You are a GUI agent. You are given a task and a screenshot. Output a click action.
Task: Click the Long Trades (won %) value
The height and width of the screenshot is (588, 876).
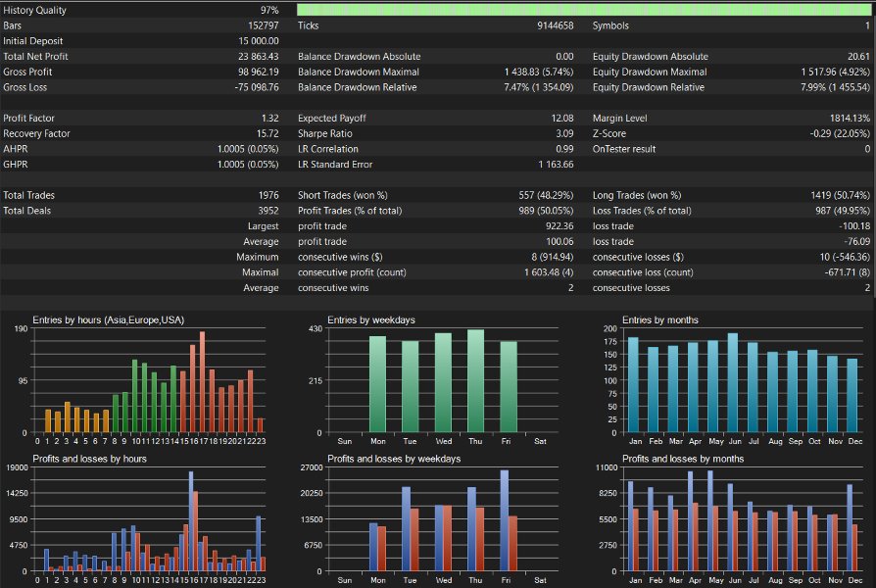pyautogui.click(x=841, y=195)
